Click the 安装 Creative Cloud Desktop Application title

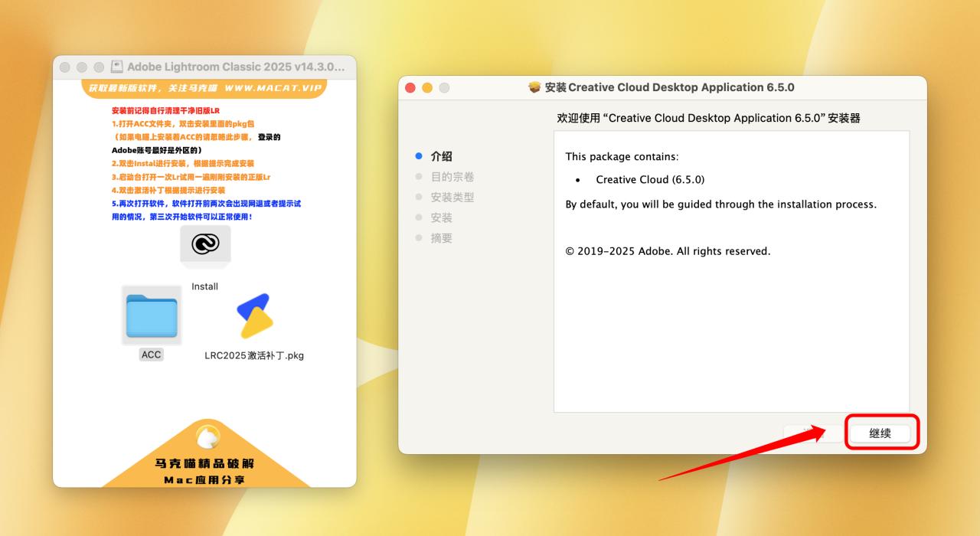pos(670,87)
